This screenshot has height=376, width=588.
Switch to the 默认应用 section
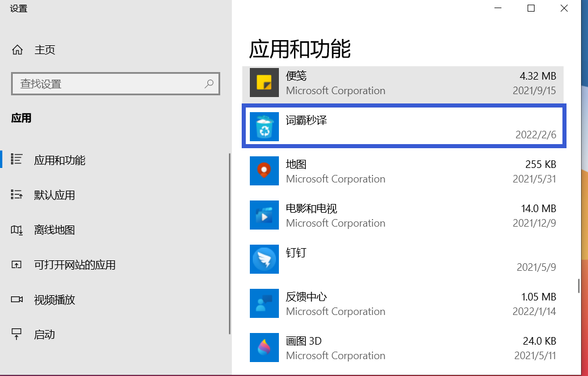pos(53,195)
